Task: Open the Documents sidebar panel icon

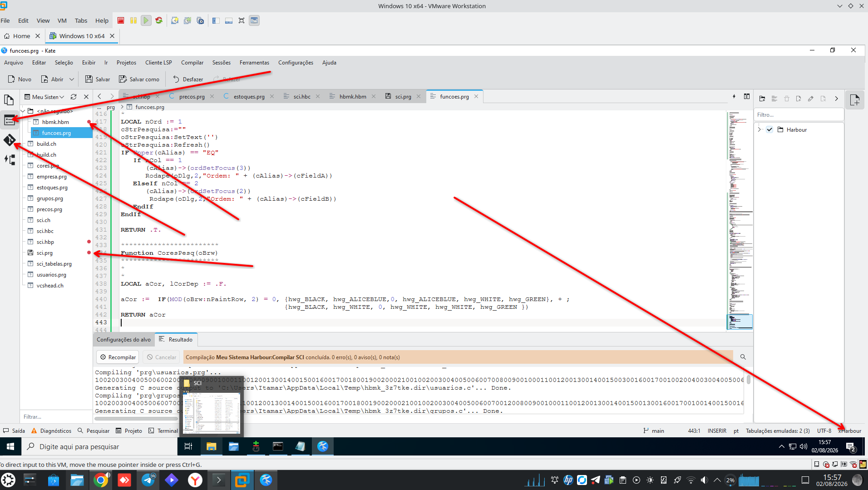Action: pyautogui.click(x=9, y=99)
